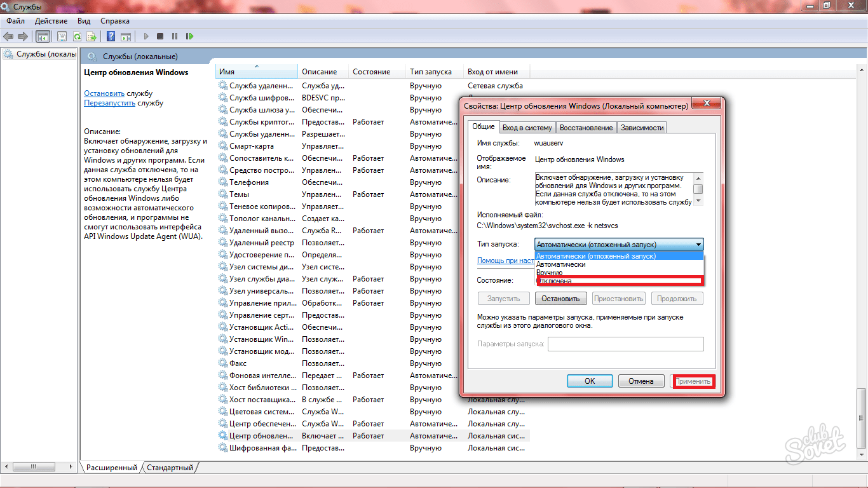This screenshot has width=868, height=488.
Task: Open Help via blue question-mark icon
Action: tap(111, 37)
